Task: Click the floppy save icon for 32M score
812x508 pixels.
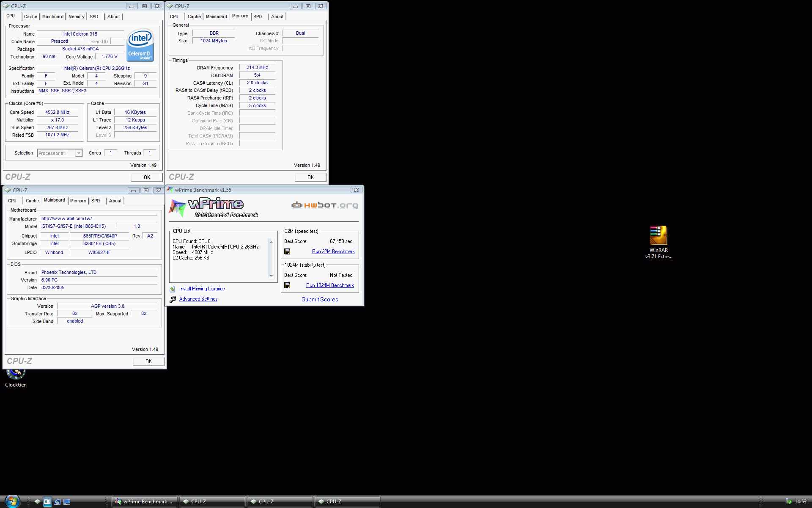Action: click(x=287, y=251)
